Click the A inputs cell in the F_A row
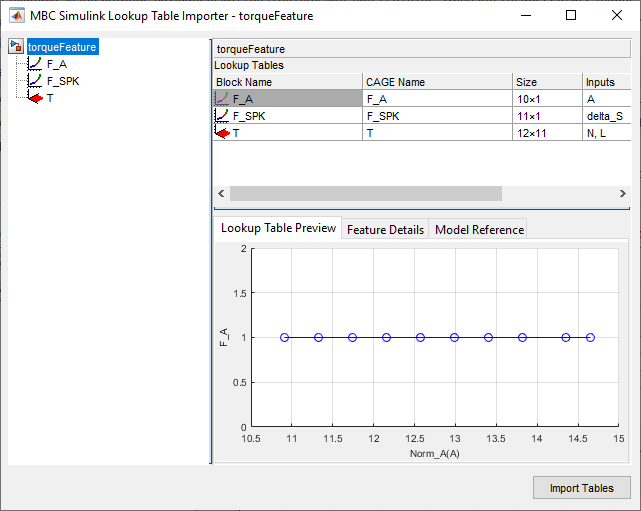The image size is (641, 511). pyautogui.click(x=607, y=99)
